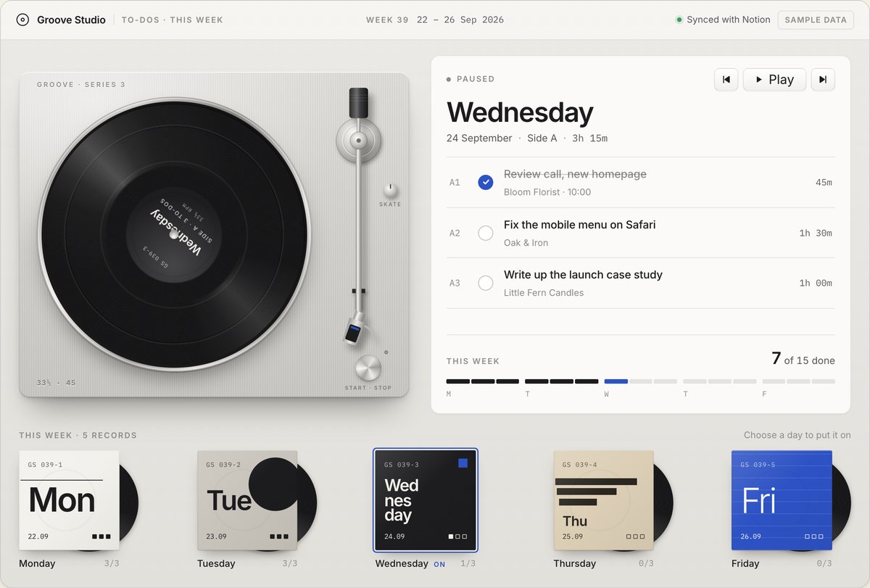Click the Synced with Notion status

723,20
